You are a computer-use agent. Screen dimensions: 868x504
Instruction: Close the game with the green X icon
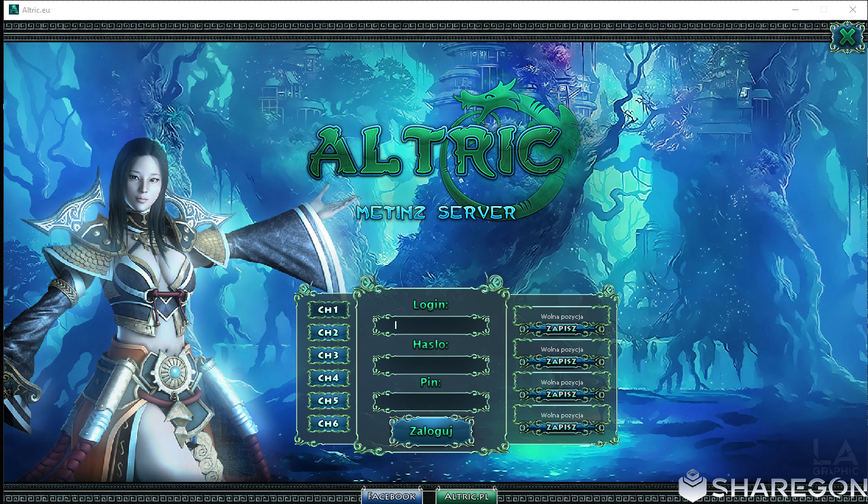(x=847, y=37)
